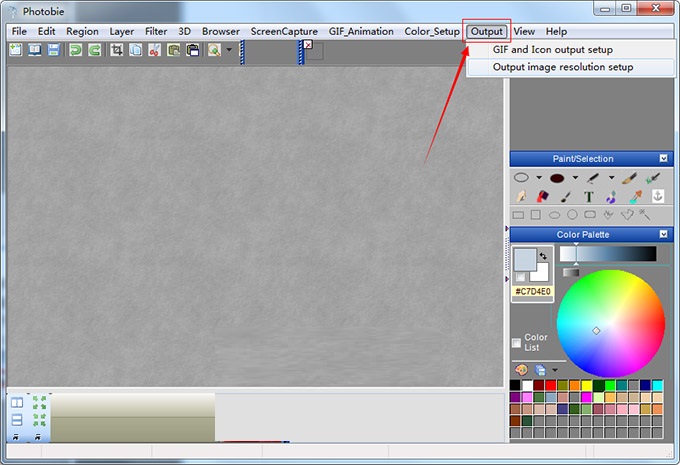This screenshot has height=465, width=680.
Task: Click the floppy disk Save icon in toolbar
Action: point(53,50)
